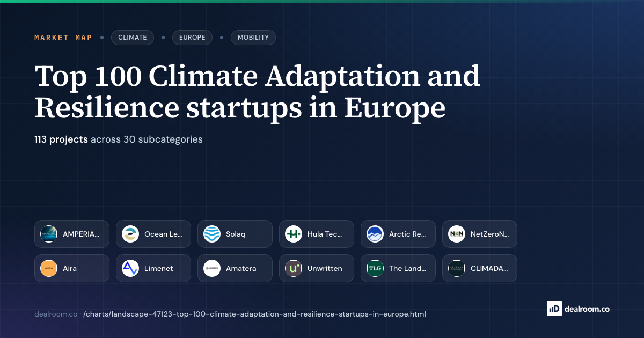This screenshot has width=644, height=338.
Task: Click the Aira orange logo icon
Action: coord(49,268)
